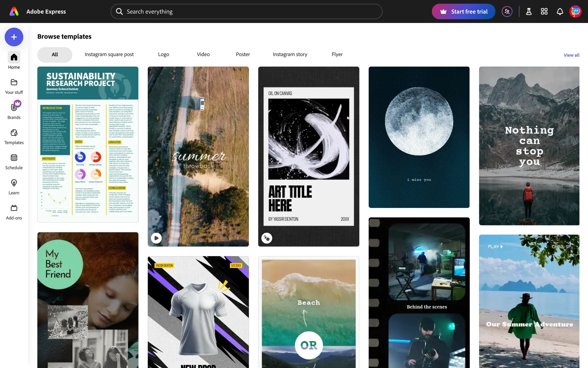Open the apps grid icon
This screenshot has width=588, height=368.
coord(544,12)
